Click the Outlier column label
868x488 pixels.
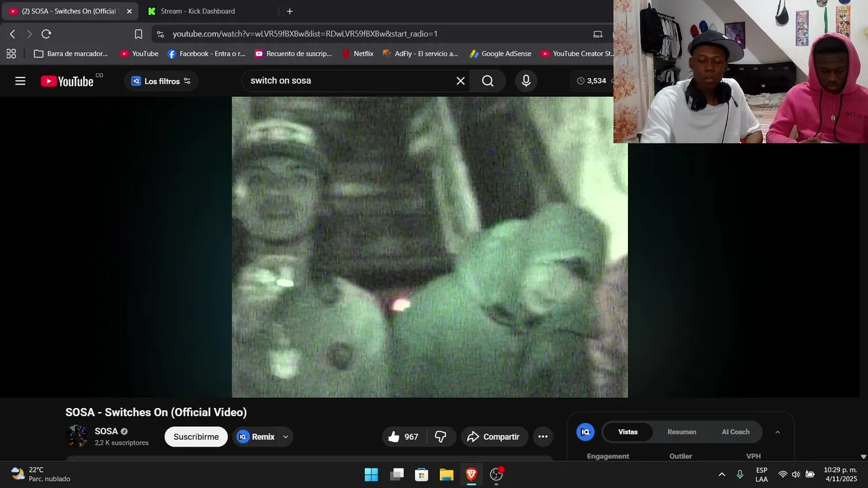(681, 456)
